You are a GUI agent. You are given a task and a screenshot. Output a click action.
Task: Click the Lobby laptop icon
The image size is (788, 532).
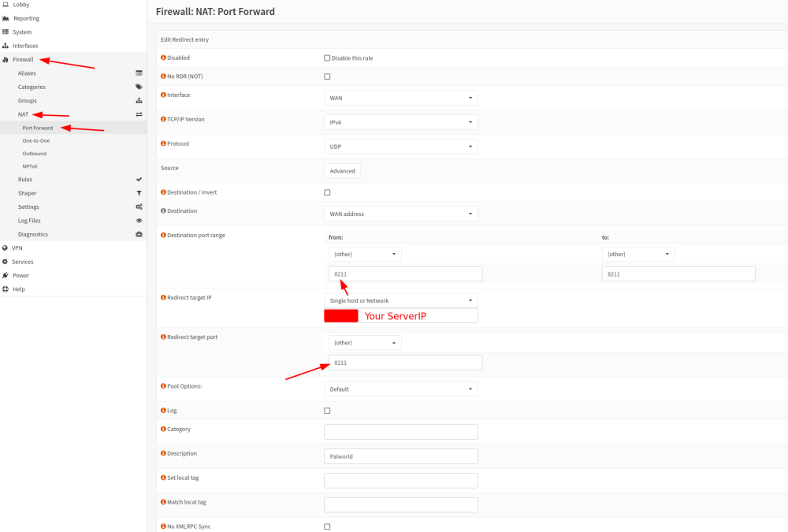[6, 5]
